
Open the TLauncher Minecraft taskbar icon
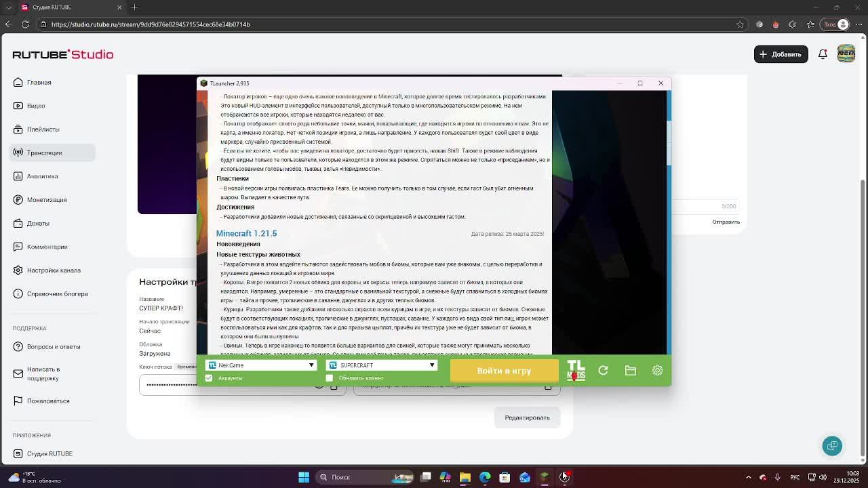pos(545,477)
